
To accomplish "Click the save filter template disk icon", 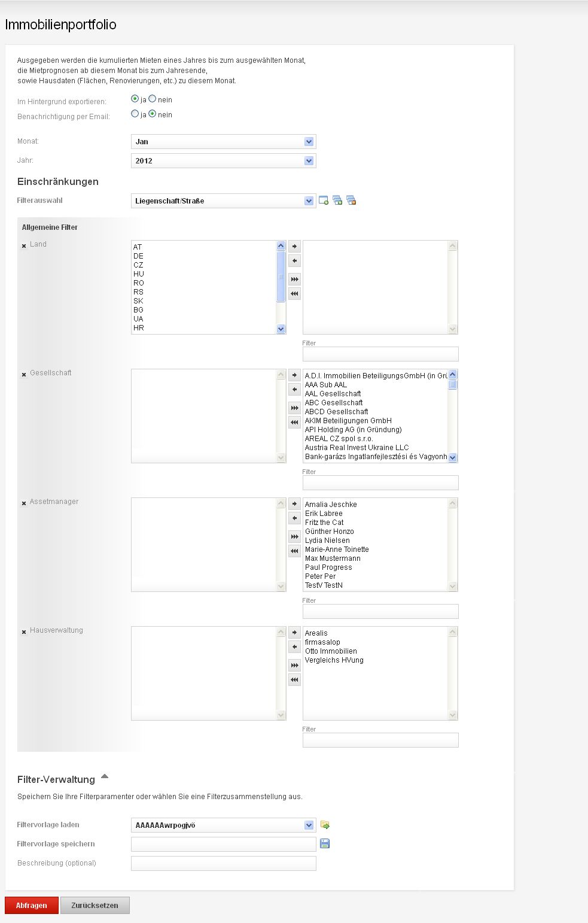I will [x=325, y=843].
